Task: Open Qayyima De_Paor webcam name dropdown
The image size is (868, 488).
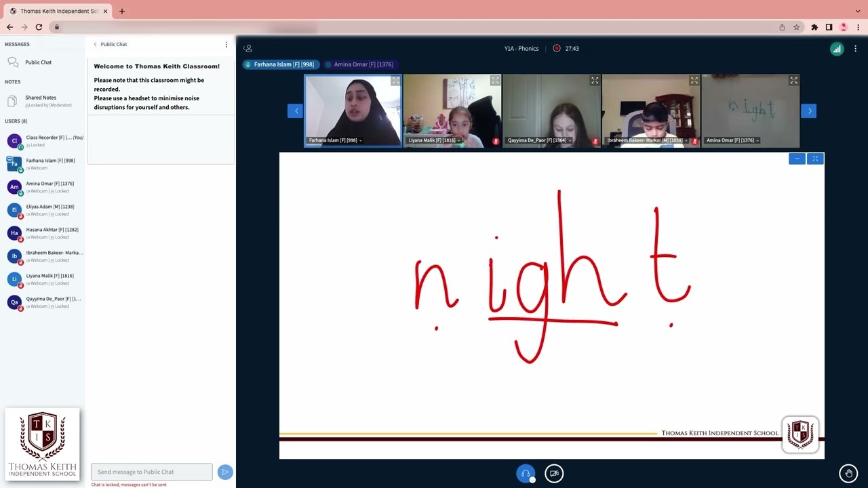Action: (539, 140)
